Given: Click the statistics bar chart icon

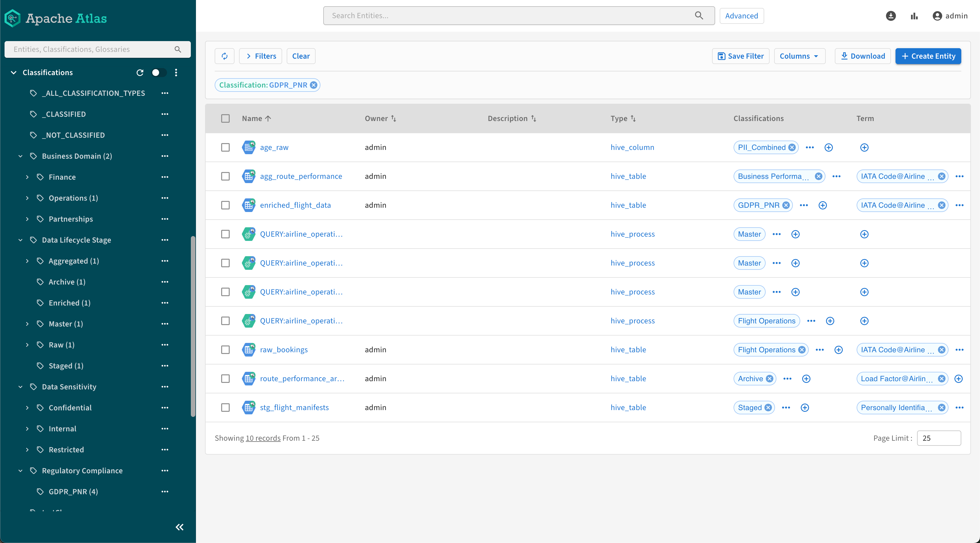Looking at the screenshot, I should [914, 16].
